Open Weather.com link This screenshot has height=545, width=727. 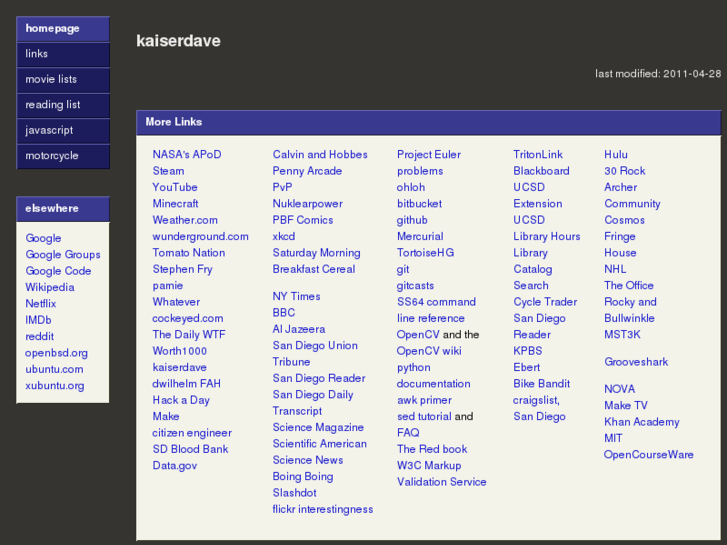(x=185, y=220)
